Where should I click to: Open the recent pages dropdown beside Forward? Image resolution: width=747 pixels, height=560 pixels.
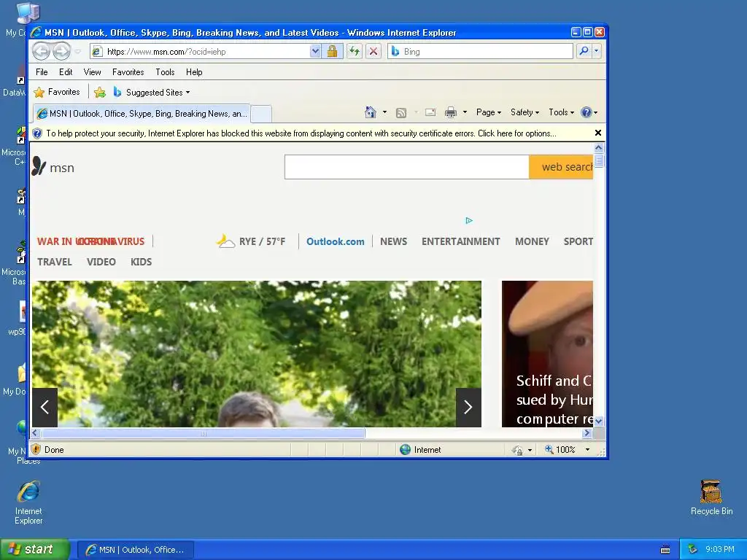pos(77,52)
